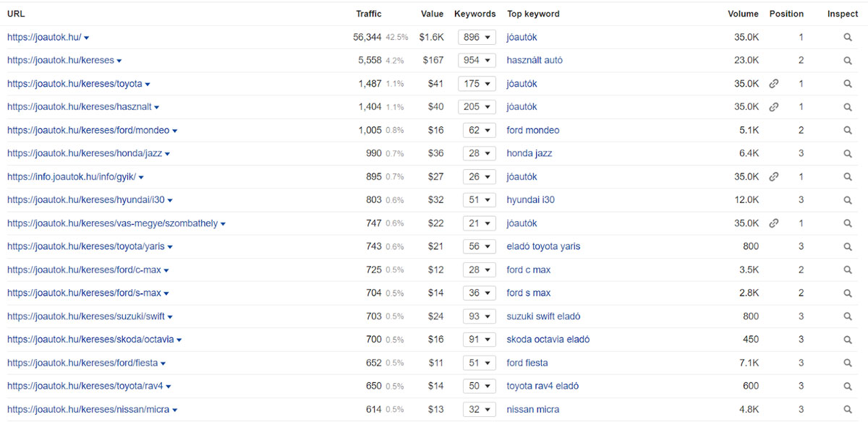Viewport: 868px width, 422px height.
Task: Click link icon in kereses/toyota row
Action: [x=774, y=84]
